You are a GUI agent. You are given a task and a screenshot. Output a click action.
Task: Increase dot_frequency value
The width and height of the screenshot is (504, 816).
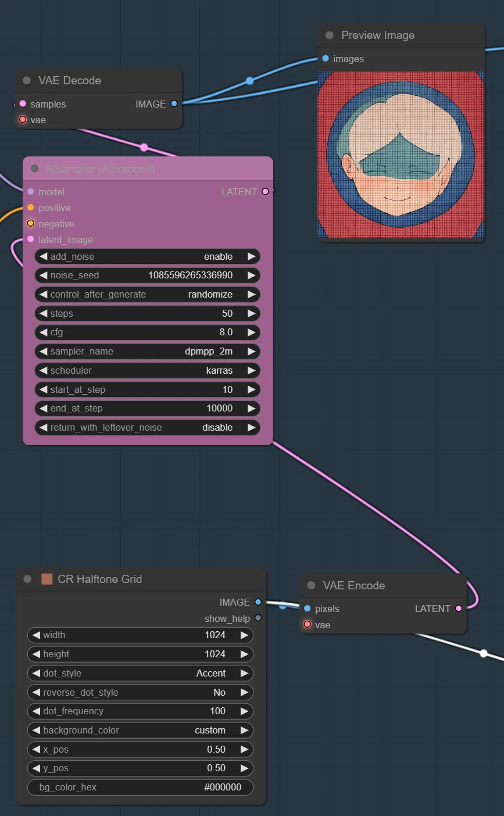(x=244, y=711)
